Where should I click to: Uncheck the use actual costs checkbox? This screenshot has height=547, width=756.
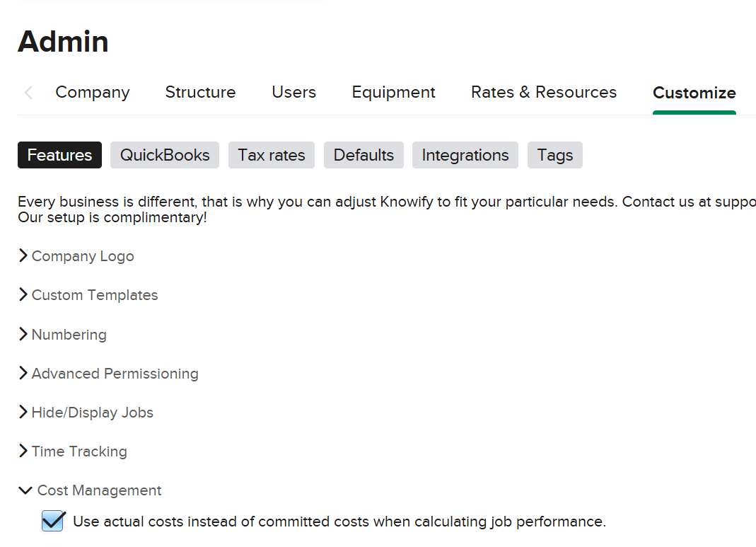point(53,522)
